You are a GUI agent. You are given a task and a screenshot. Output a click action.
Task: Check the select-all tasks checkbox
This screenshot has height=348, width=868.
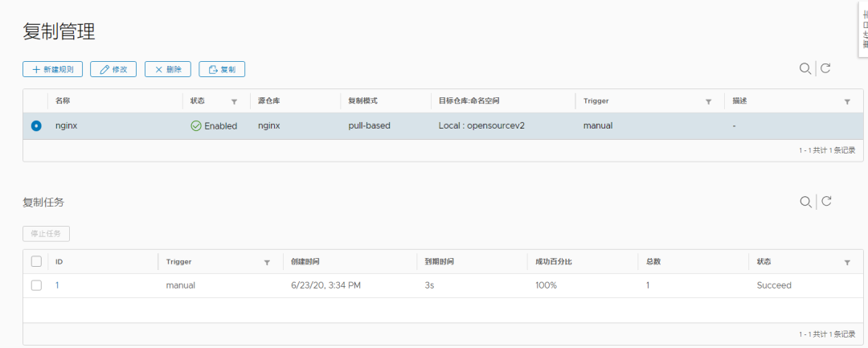click(36, 261)
